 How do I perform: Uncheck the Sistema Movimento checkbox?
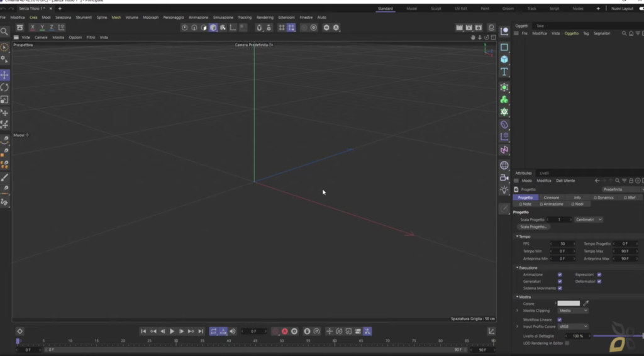560,288
